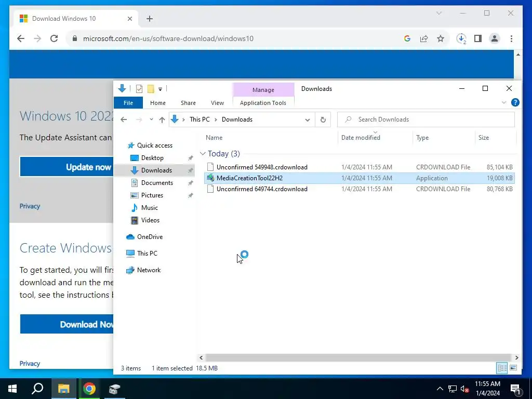Refresh the Downloads folder
Image resolution: width=532 pixels, height=399 pixels.
(323, 119)
